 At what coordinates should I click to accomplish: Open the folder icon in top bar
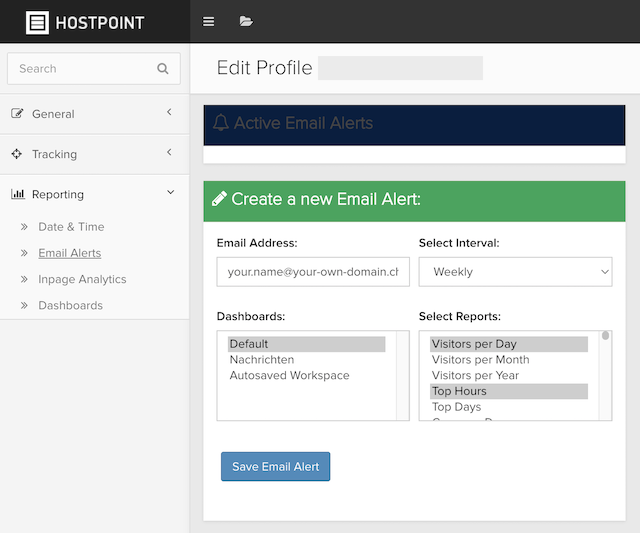coord(246,21)
